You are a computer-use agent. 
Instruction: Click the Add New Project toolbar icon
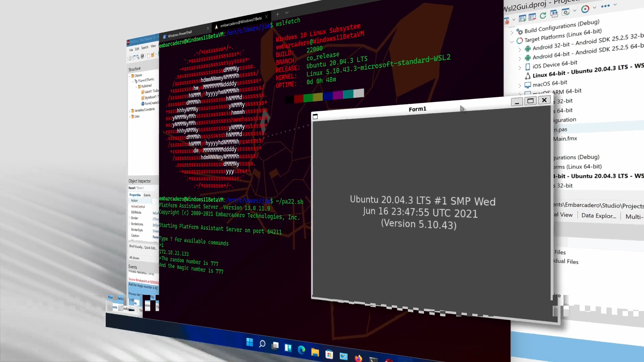tap(522, 18)
